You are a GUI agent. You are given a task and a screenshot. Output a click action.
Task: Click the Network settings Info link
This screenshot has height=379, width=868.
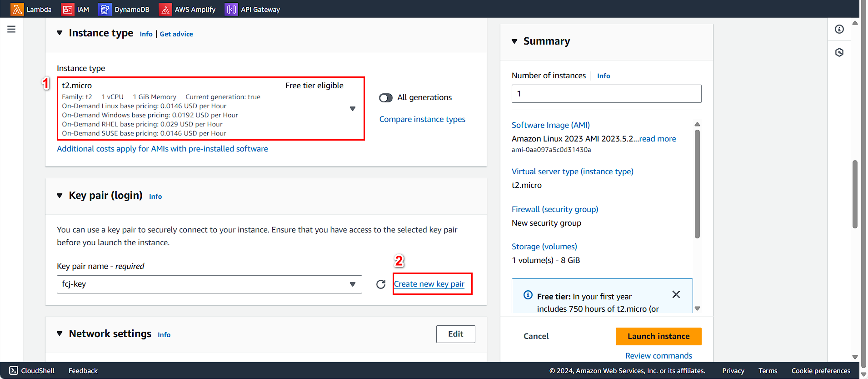click(164, 335)
